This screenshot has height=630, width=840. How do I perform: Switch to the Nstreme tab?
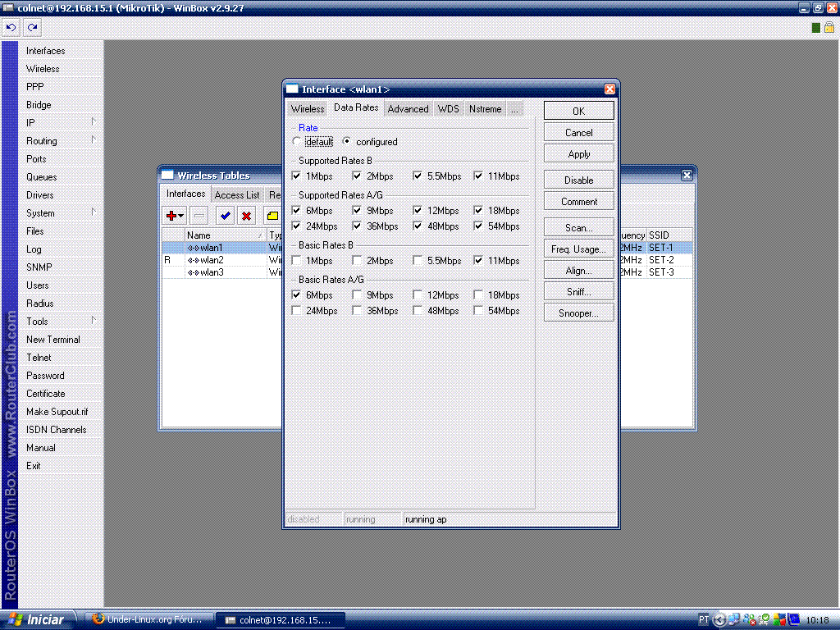click(486, 109)
